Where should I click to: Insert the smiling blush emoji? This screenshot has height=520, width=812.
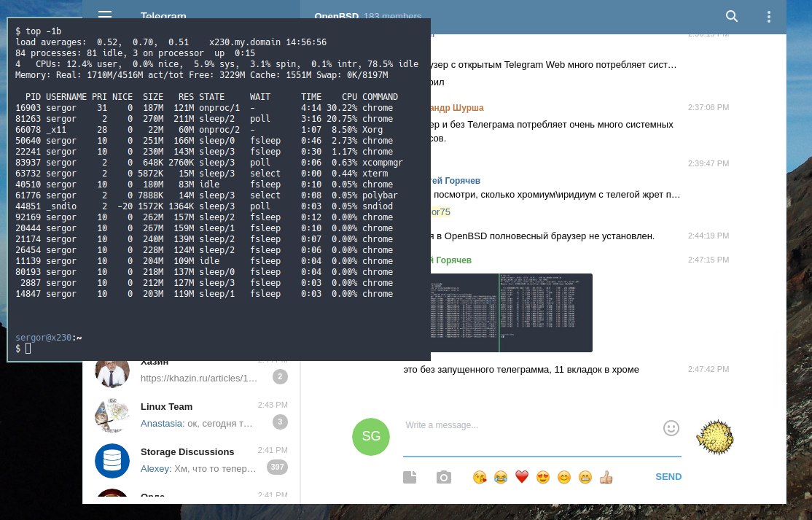click(x=564, y=477)
